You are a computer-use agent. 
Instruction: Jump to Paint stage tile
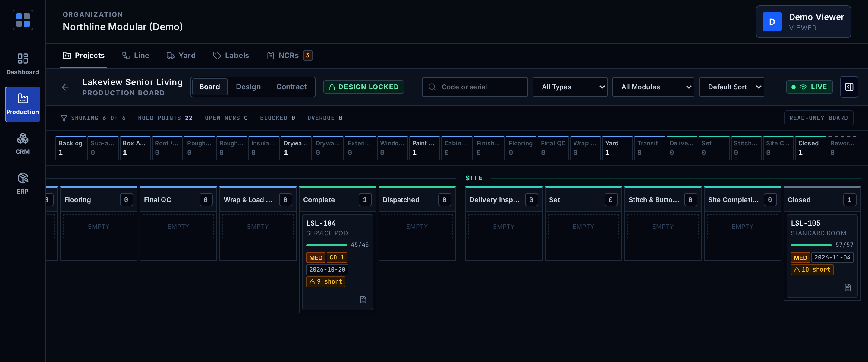pos(425,148)
